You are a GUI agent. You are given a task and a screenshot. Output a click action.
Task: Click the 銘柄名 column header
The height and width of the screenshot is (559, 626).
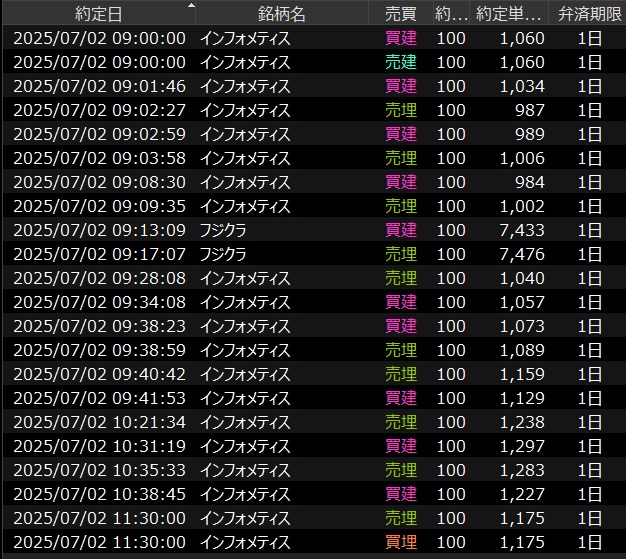[x=281, y=14]
